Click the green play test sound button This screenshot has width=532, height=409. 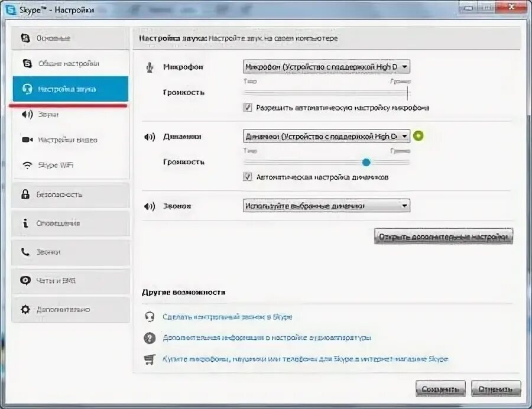point(419,136)
